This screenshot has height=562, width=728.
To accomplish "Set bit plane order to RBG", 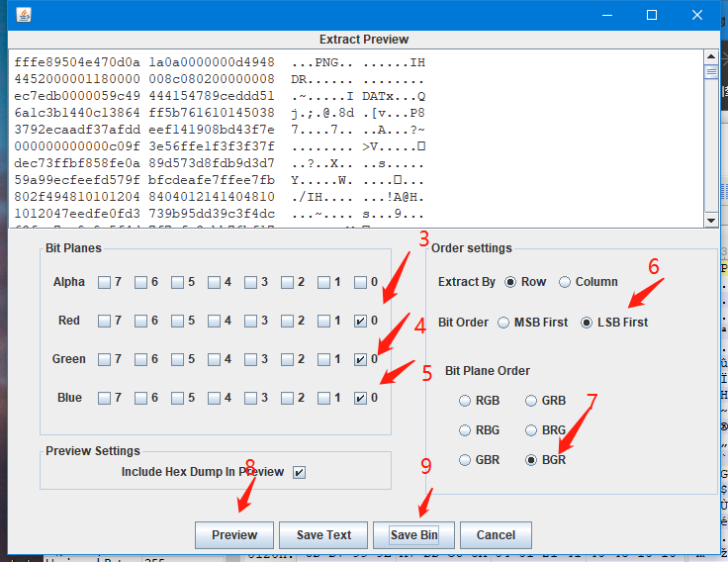I will 465,430.
